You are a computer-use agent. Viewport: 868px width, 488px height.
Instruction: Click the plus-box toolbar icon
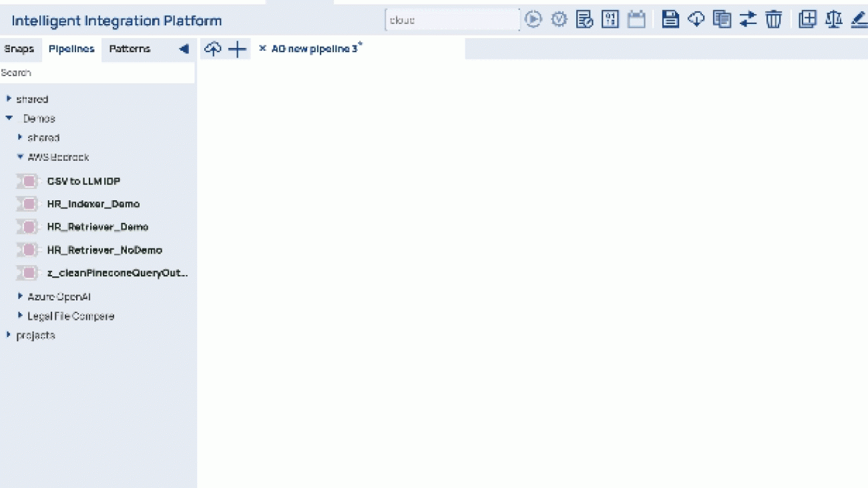808,19
